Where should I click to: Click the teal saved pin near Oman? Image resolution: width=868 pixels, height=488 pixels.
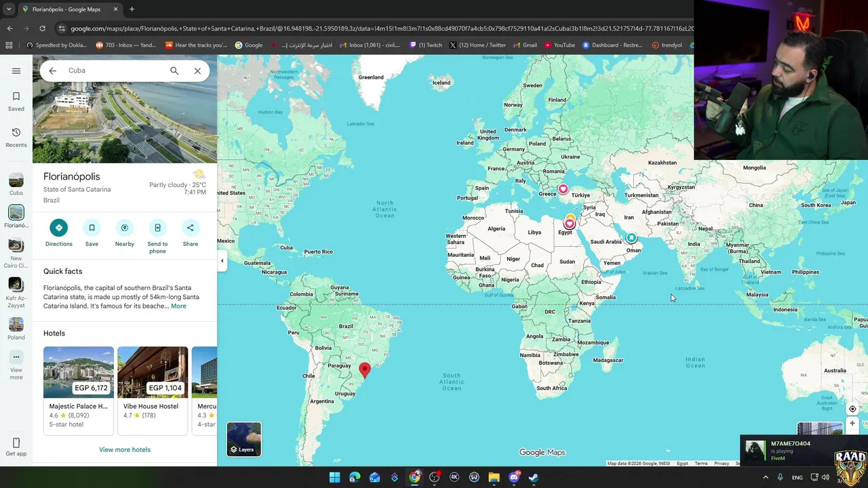(x=631, y=238)
